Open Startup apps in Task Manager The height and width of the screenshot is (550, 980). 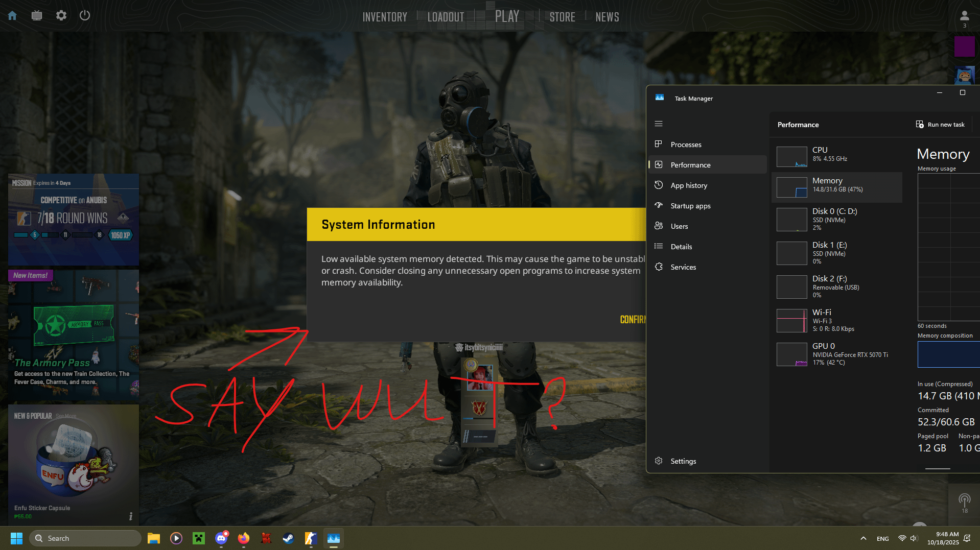pos(708,206)
